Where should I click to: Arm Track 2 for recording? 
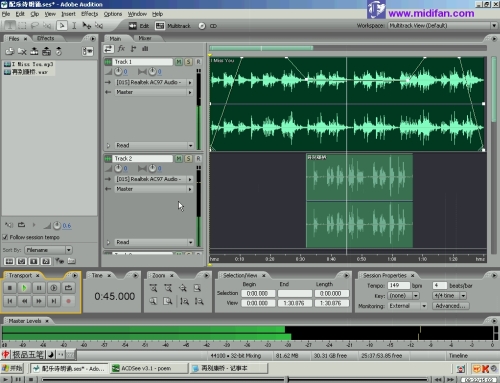coord(198,159)
